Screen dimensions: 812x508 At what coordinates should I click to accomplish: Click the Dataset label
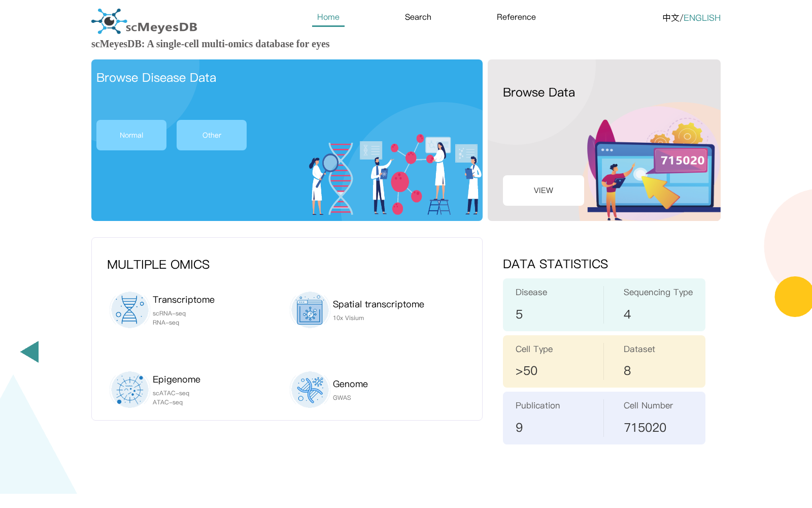click(639, 349)
